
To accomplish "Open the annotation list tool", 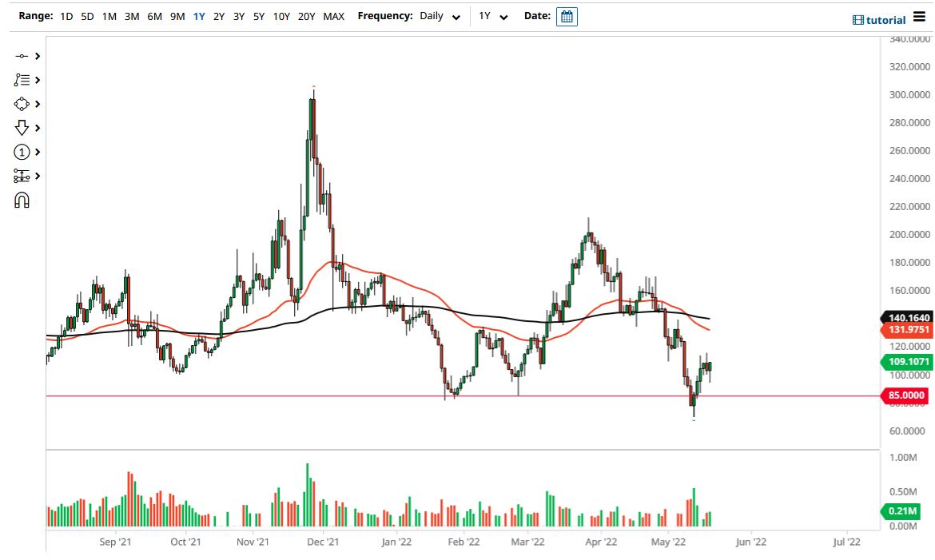I will [24, 80].
